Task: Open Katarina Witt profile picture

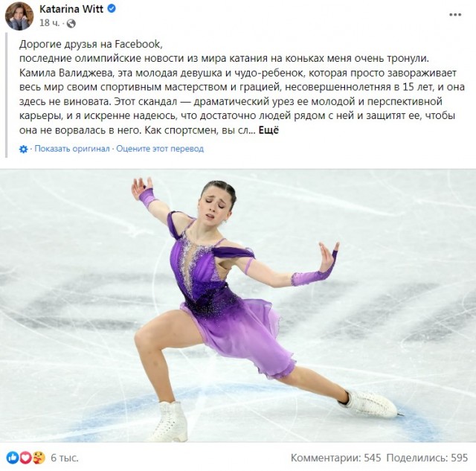Action: point(19,16)
